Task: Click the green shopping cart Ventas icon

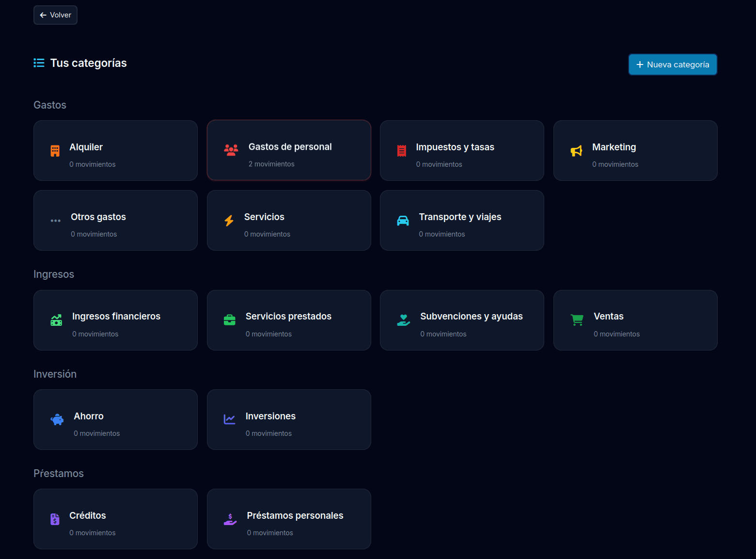Action: point(577,320)
